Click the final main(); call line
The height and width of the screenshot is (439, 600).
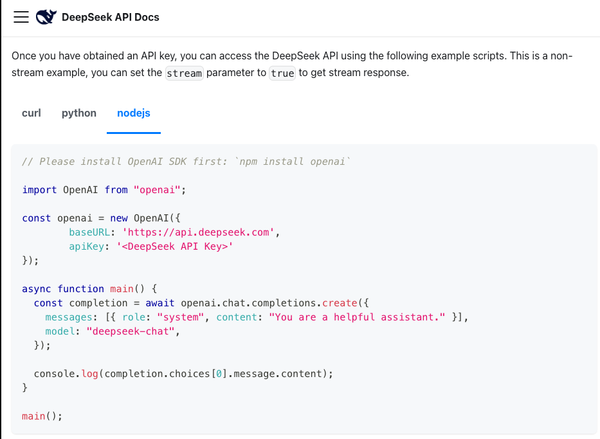point(42,416)
